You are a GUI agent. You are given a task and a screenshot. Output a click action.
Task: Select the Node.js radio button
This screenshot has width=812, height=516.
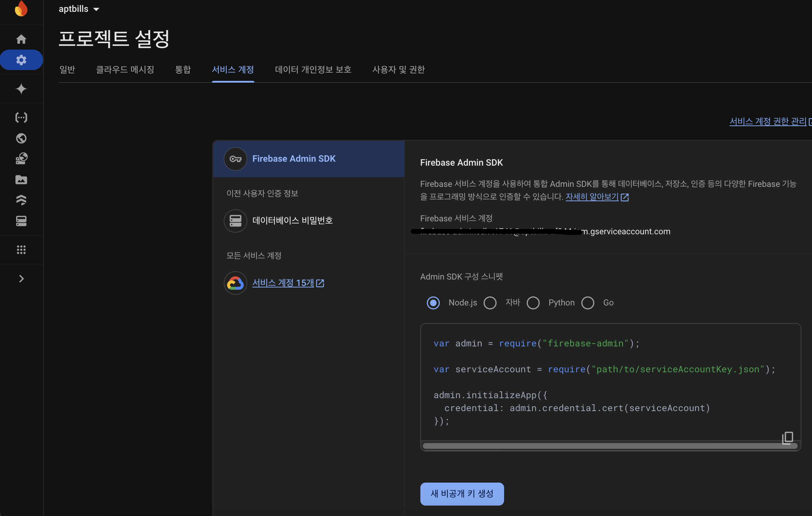tap(433, 303)
